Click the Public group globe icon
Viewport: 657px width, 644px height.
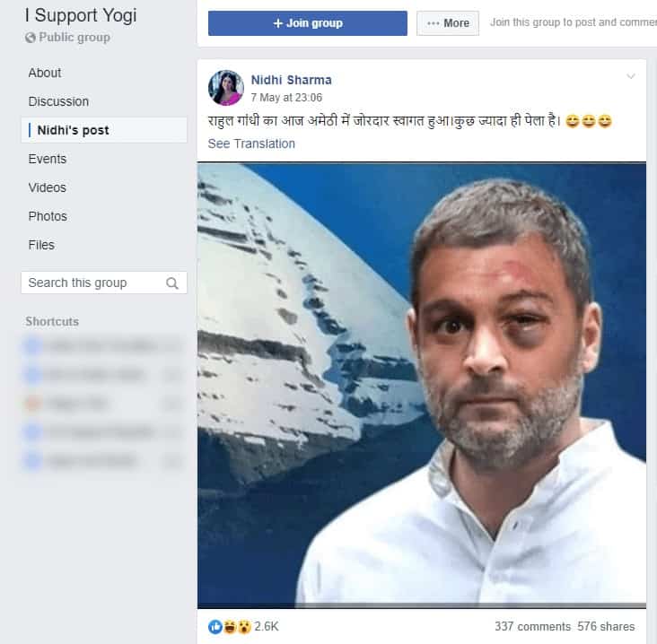[x=30, y=38]
